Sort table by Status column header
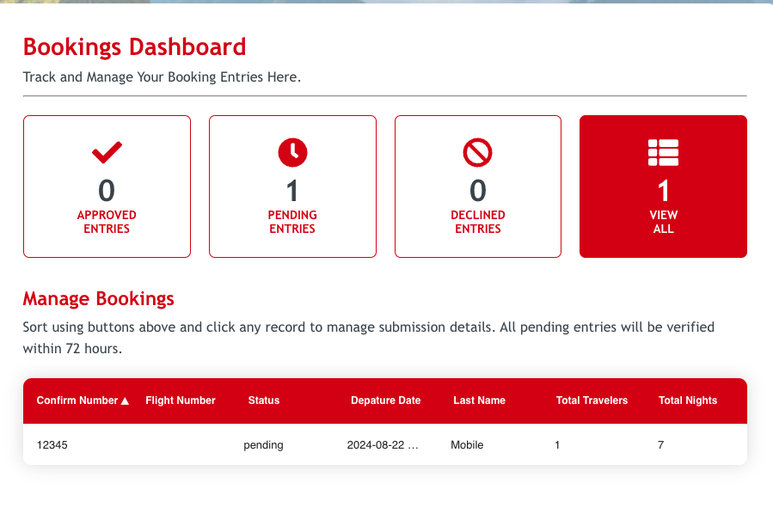The width and height of the screenshot is (773, 532). click(264, 401)
